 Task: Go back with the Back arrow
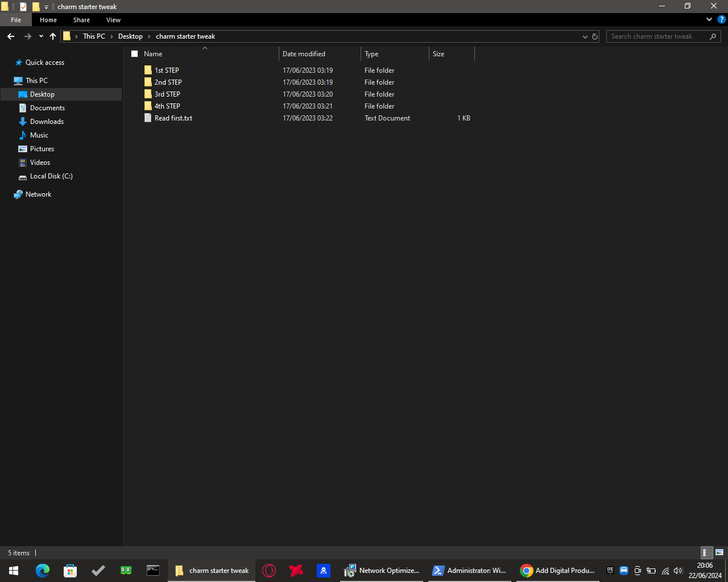point(11,36)
